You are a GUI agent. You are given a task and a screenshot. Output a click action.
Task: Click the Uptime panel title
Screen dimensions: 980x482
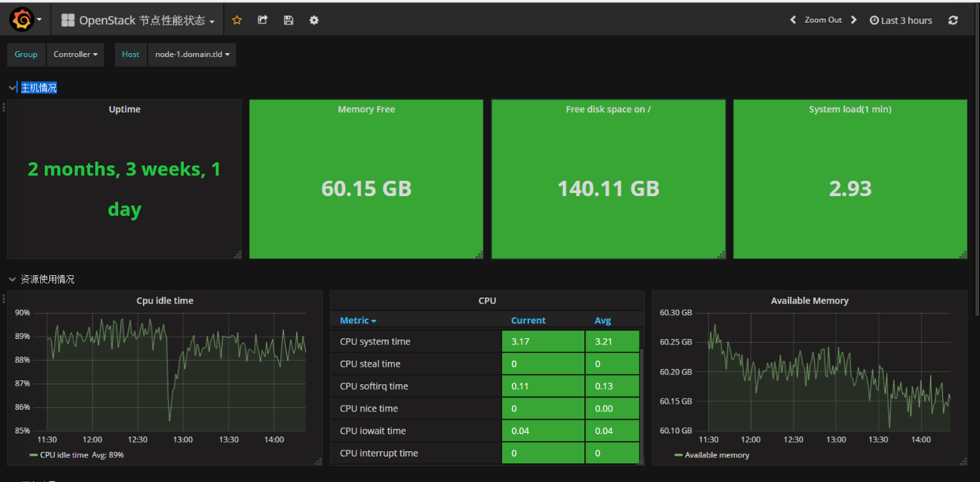click(x=124, y=110)
